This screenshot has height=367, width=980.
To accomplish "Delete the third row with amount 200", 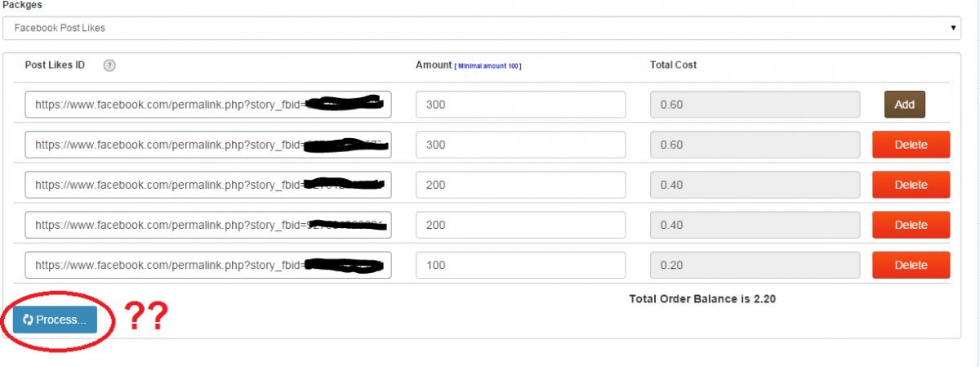I will pos(911,185).
